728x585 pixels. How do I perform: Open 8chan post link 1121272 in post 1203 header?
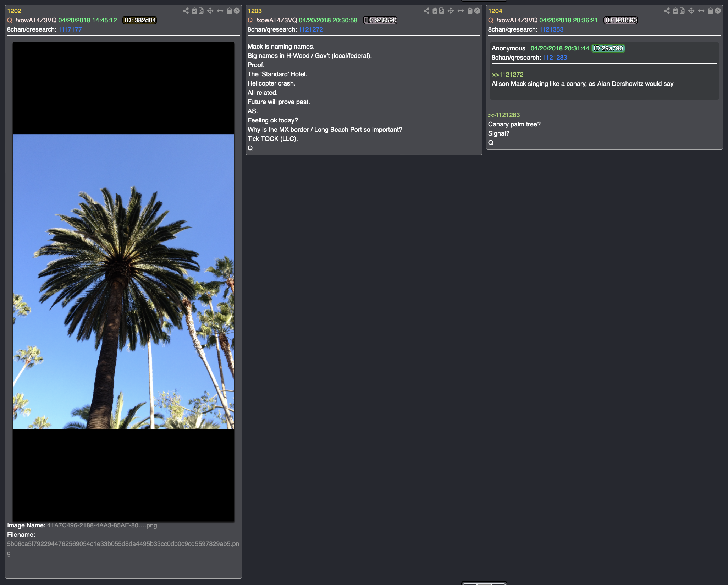click(311, 29)
